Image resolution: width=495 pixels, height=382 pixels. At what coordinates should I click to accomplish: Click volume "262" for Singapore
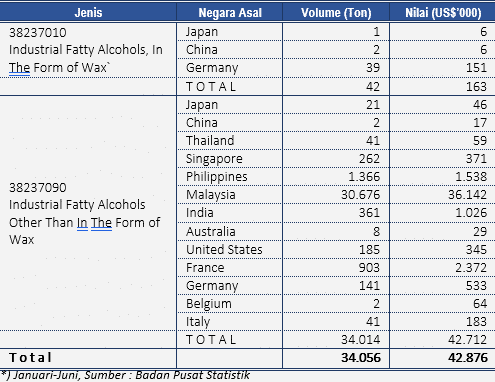(369, 159)
